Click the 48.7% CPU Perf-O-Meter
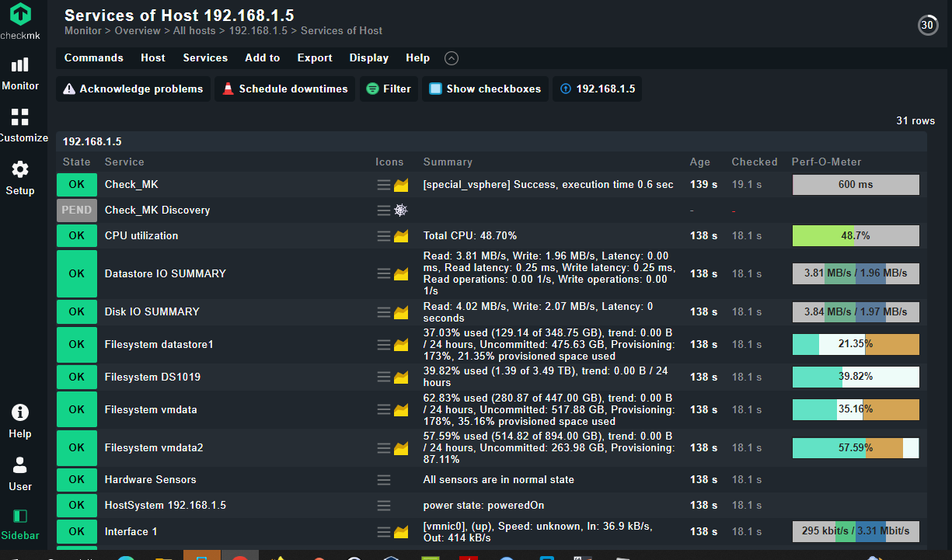 (856, 236)
